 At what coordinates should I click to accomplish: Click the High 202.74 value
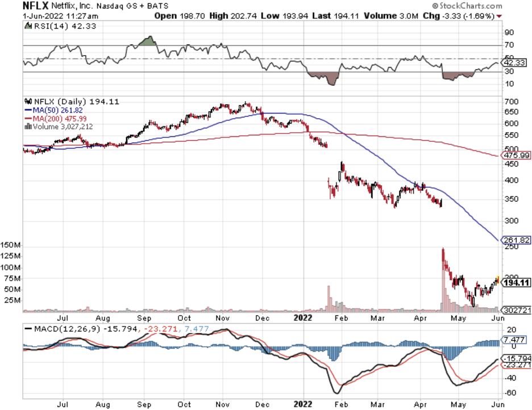(x=233, y=16)
